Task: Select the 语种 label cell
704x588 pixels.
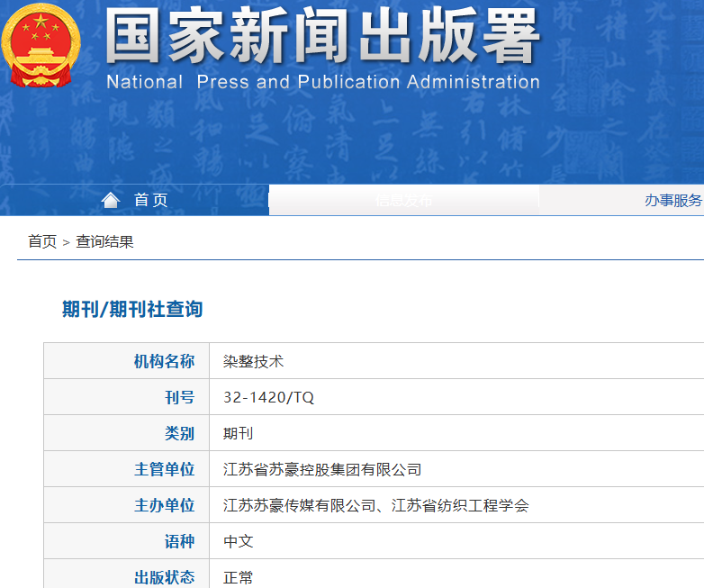Action: (127, 540)
